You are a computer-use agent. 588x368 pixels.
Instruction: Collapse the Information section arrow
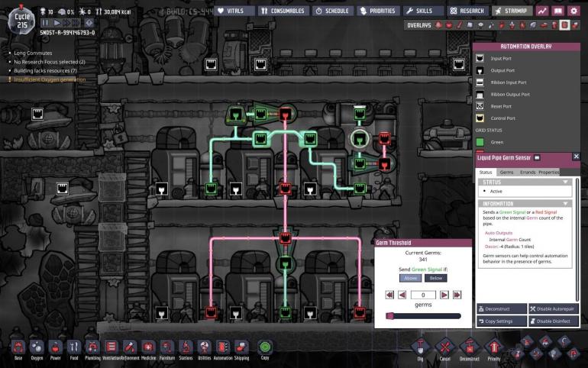click(x=565, y=204)
